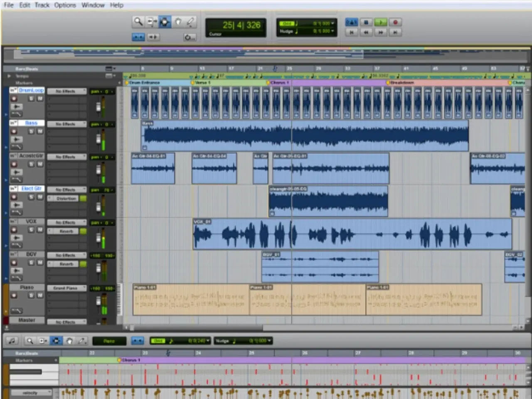Toggle link selection button in MIDI editor
The width and height of the screenshot is (532, 399).
click(138, 341)
